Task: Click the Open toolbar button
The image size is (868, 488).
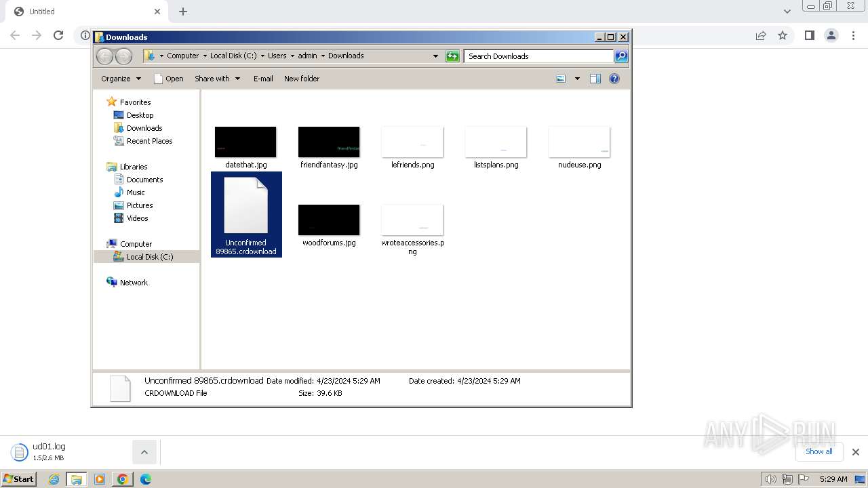Action: (169, 79)
